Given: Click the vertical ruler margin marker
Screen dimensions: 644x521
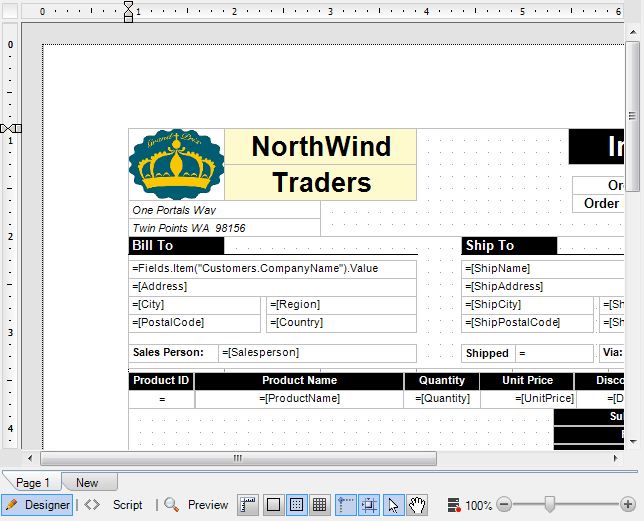Looking at the screenshot, I should point(11,129).
